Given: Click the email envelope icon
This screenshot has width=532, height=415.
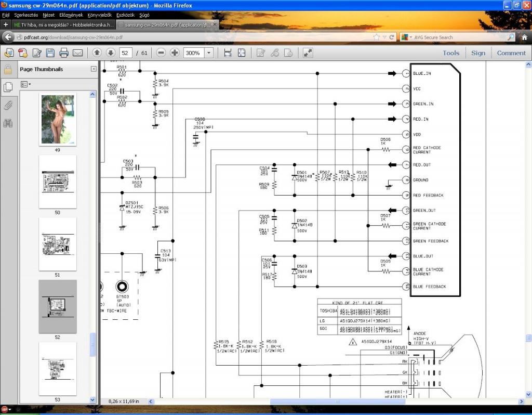Looking at the screenshot, I should click(x=78, y=53).
